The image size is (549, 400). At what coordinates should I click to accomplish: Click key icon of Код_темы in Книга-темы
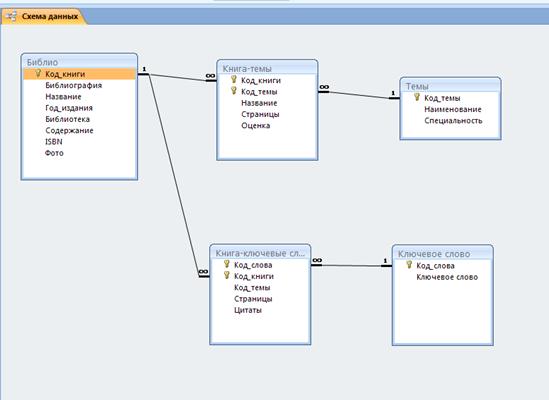pyautogui.click(x=234, y=91)
